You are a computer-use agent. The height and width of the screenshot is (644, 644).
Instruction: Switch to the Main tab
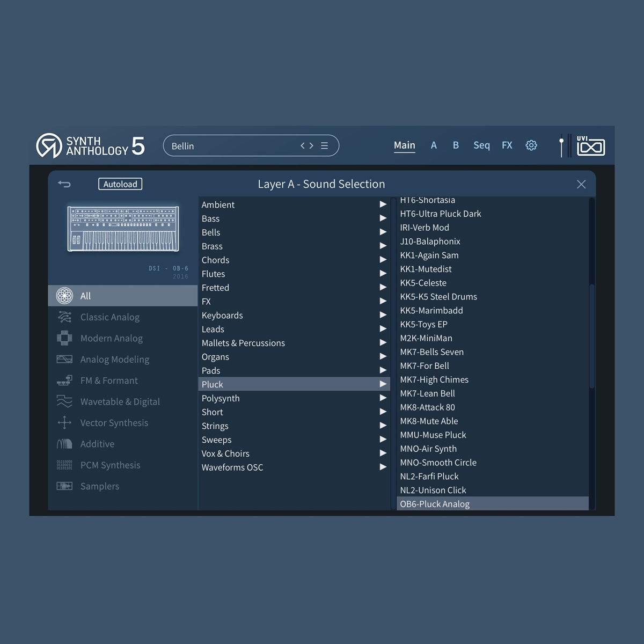pos(405,145)
